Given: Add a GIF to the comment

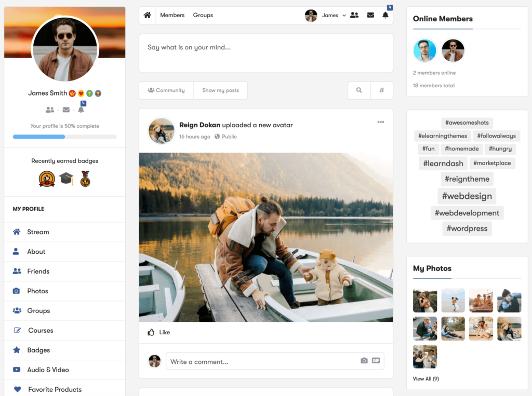Looking at the screenshot, I should tap(376, 360).
